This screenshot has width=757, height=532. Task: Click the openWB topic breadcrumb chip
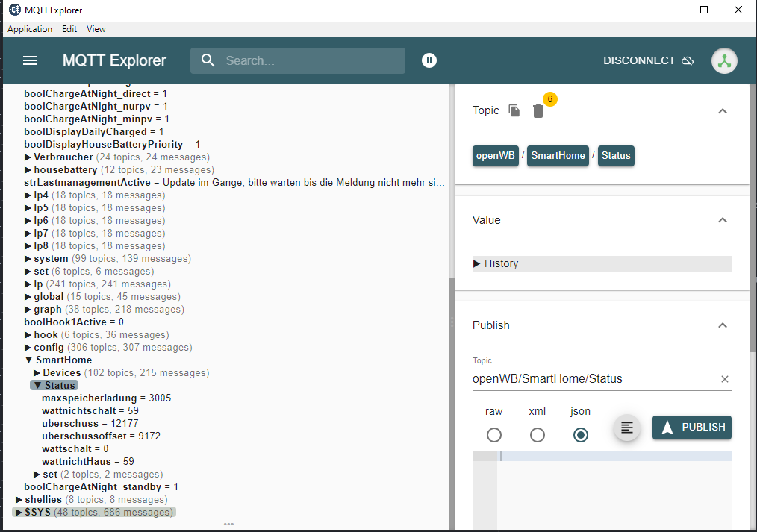pos(495,156)
